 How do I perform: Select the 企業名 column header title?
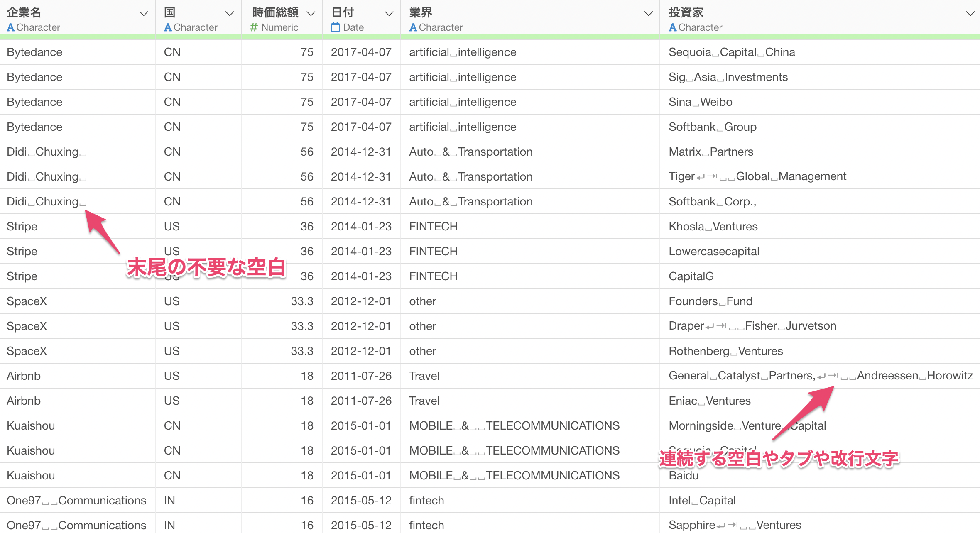point(24,12)
